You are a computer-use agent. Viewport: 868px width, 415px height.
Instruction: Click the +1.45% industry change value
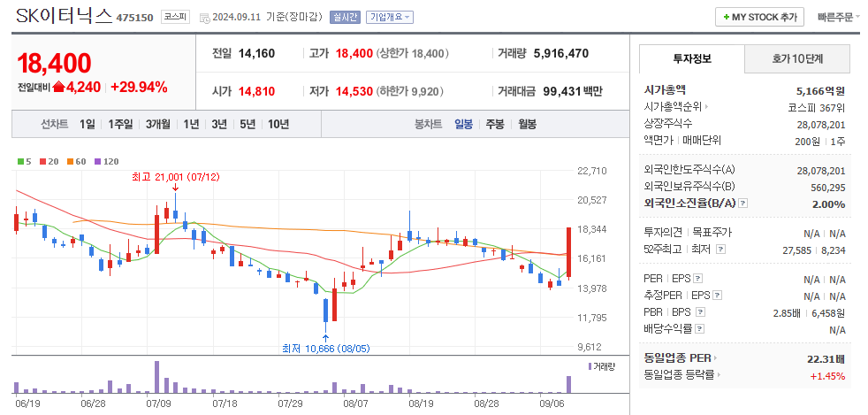click(827, 376)
